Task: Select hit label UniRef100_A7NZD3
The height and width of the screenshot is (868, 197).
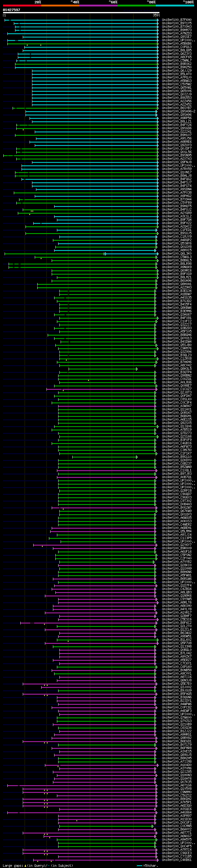Action: click(x=177, y=33)
